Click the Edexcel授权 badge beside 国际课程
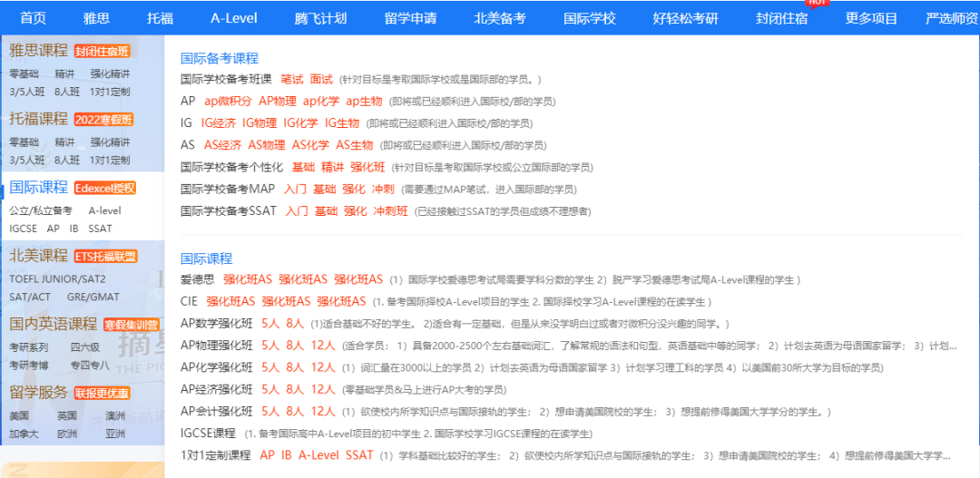 tap(105, 188)
